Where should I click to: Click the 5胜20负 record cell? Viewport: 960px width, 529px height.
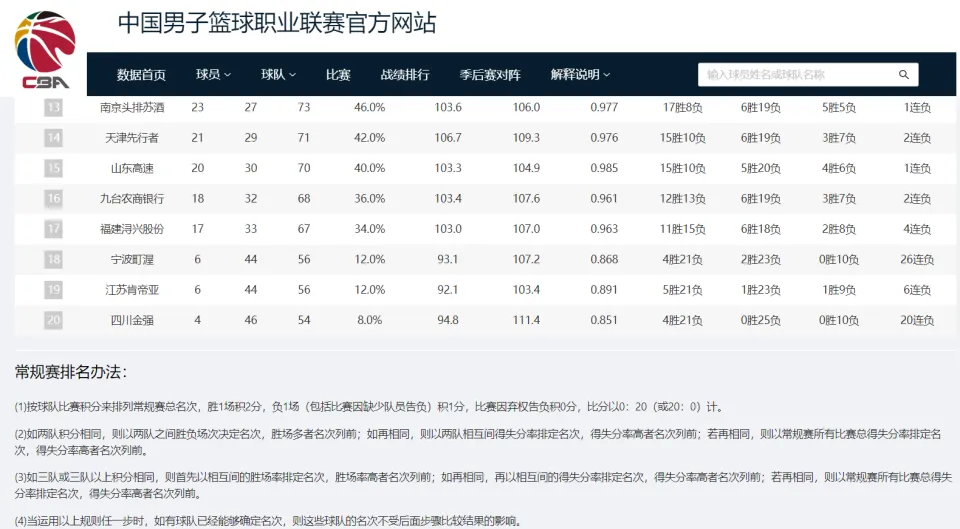pyautogui.click(x=760, y=168)
